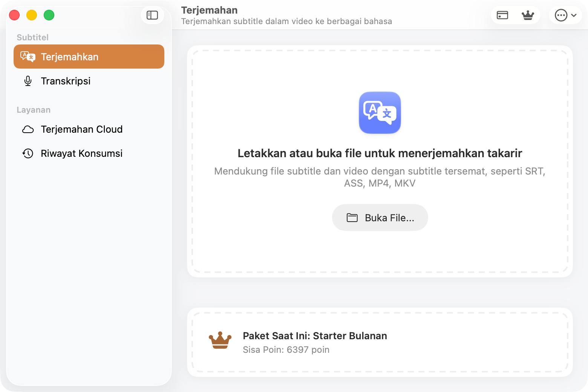This screenshot has width=588, height=392.
Task: Click the Sisa Poin: 6397 poin text
Action: click(x=286, y=350)
